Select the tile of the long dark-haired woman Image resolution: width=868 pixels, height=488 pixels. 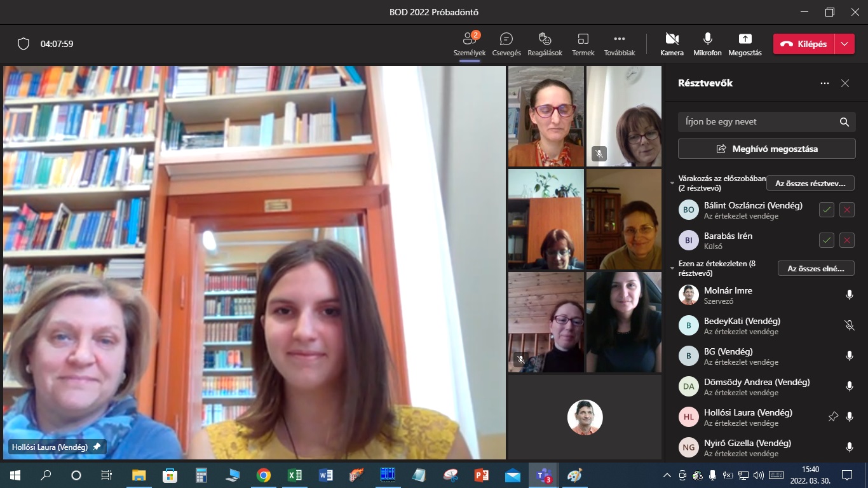(624, 322)
